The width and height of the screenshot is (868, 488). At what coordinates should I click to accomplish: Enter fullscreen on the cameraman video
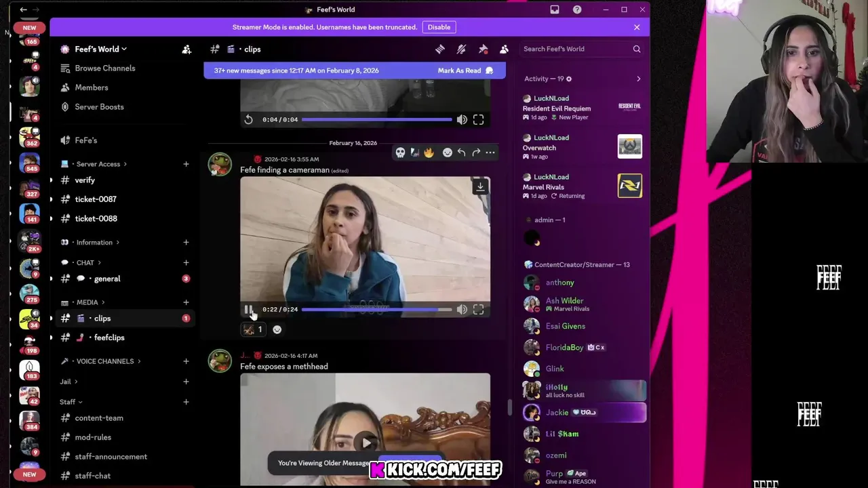click(478, 310)
